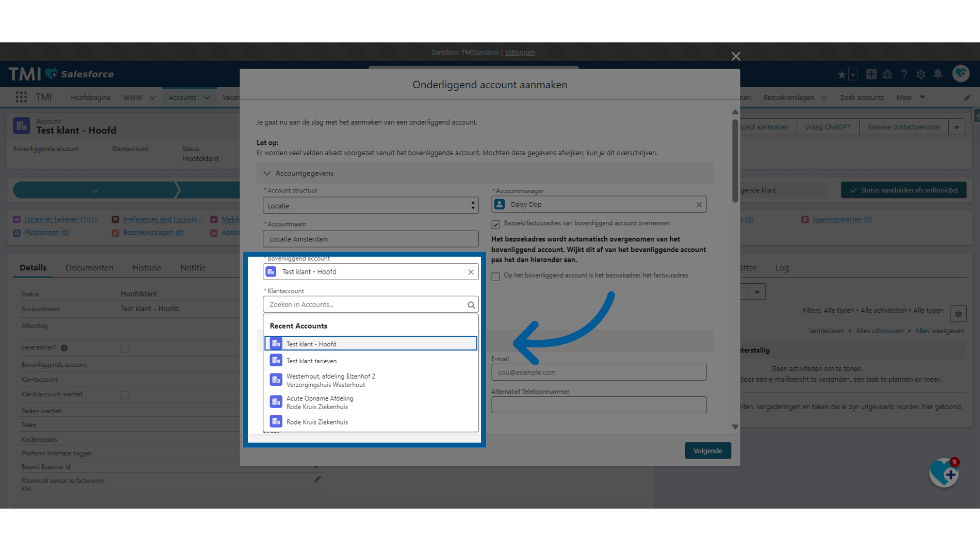This screenshot has width=980, height=551.
Task: Uncheck Bezoek/factuuradres van bovenliggend account overnemen
Action: tap(496, 224)
